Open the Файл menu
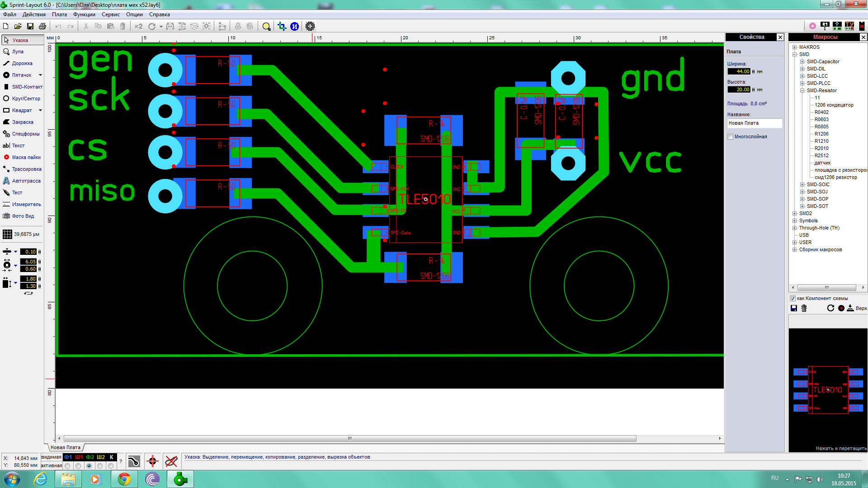The width and height of the screenshot is (868, 488). pos(9,14)
